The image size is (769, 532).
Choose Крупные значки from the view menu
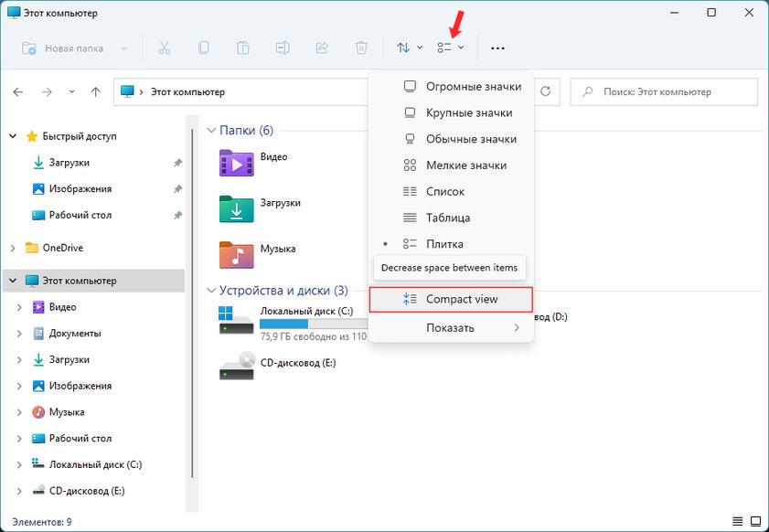click(x=466, y=112)
